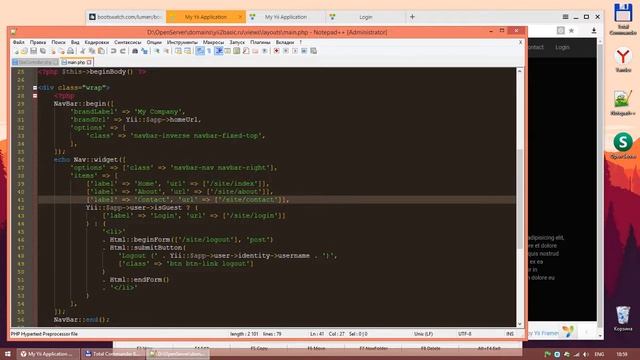Click the UTF-8 encoding in status bar
Image resolution: width=640 pixels, height=360 pixels.
[x=464, y=334]
